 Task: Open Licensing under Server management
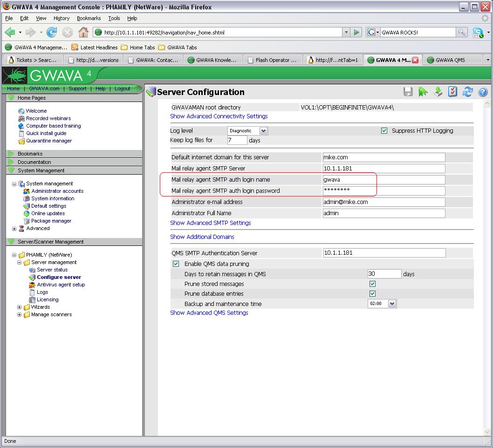point(48,299)
